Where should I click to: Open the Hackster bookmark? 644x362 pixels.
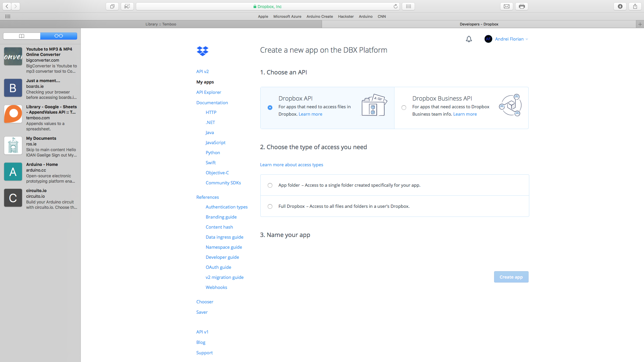click(346, 16)
